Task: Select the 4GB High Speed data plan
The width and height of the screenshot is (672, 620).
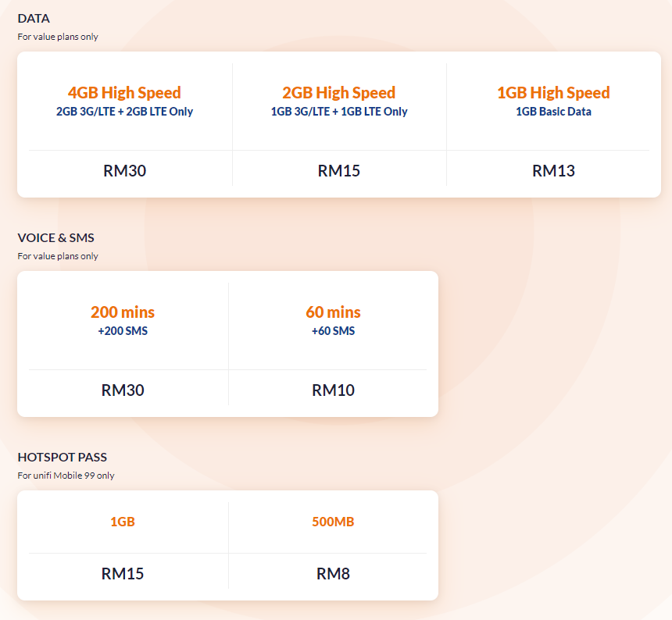Action: tap(124, 93)
